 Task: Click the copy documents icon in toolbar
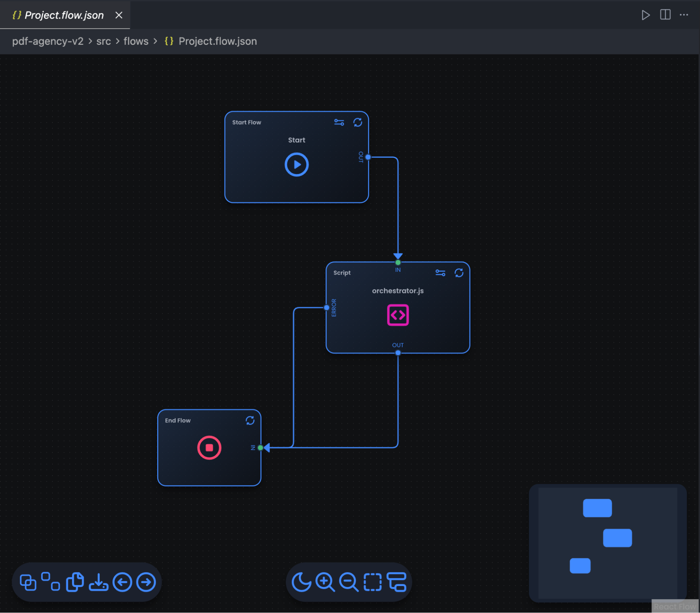coord(75,582)
